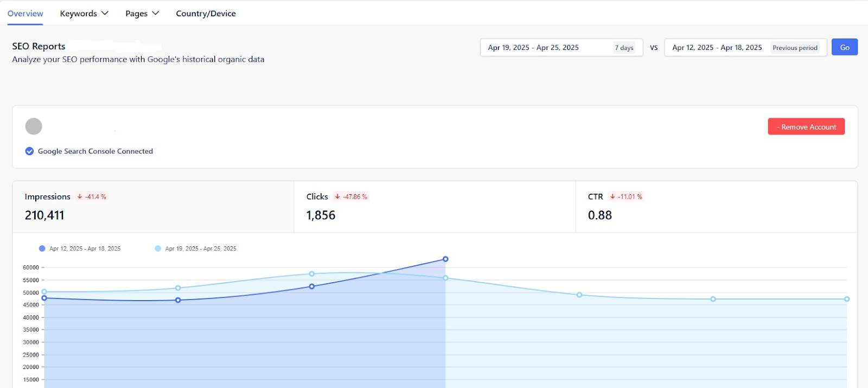Open the Overview tab

point(25,14)
